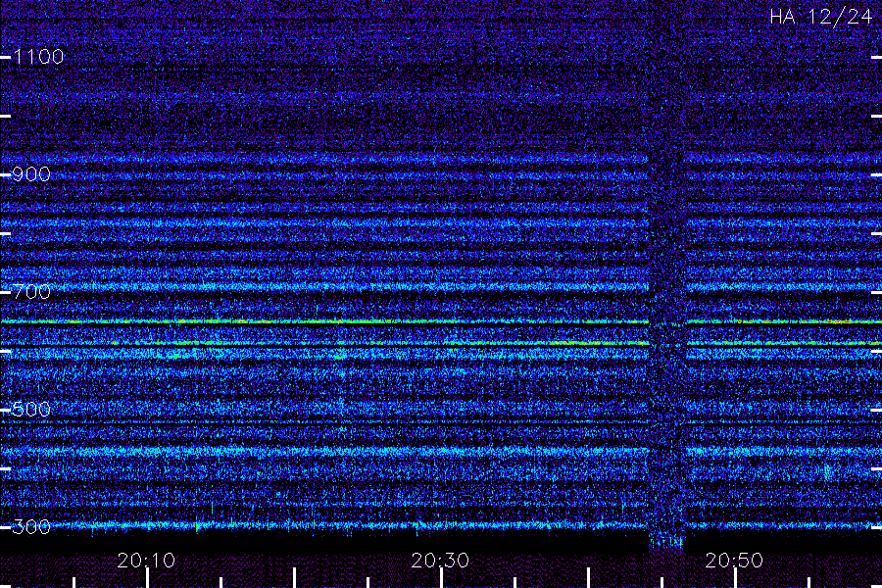The height and width of the screenshot is (588, 882).
Task: Click the 20:10 time axis label
Action: point(146,561)
